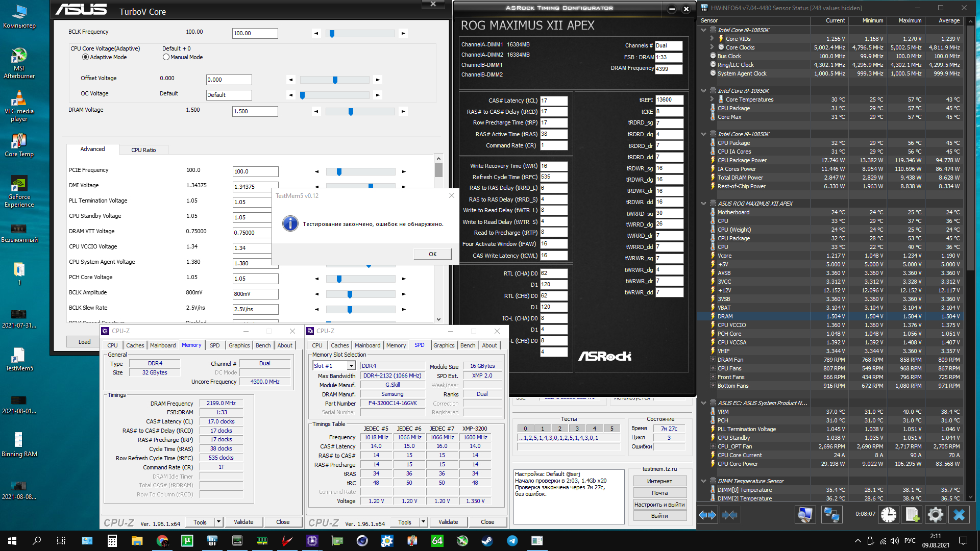Collapse the ASUS ROG MAXIMUS XII APEX sensor group
Screen dimensions: 980x551
[x=704, y=204]
